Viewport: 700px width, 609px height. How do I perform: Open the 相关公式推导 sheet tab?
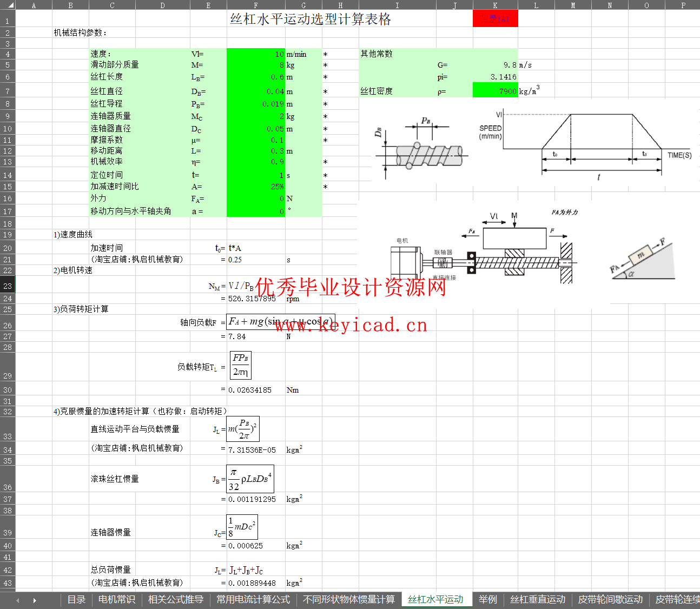tap(176, 599)
